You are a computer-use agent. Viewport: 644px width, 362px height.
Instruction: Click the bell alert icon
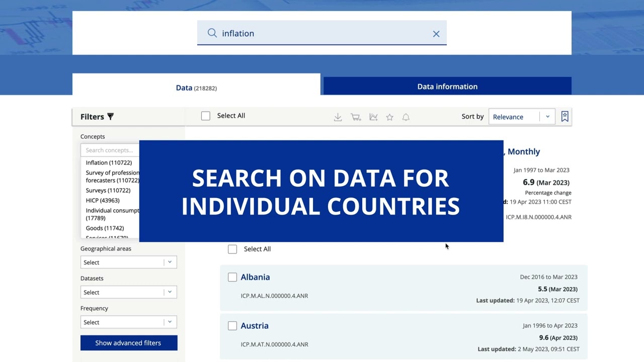click(x=406, y=117)
